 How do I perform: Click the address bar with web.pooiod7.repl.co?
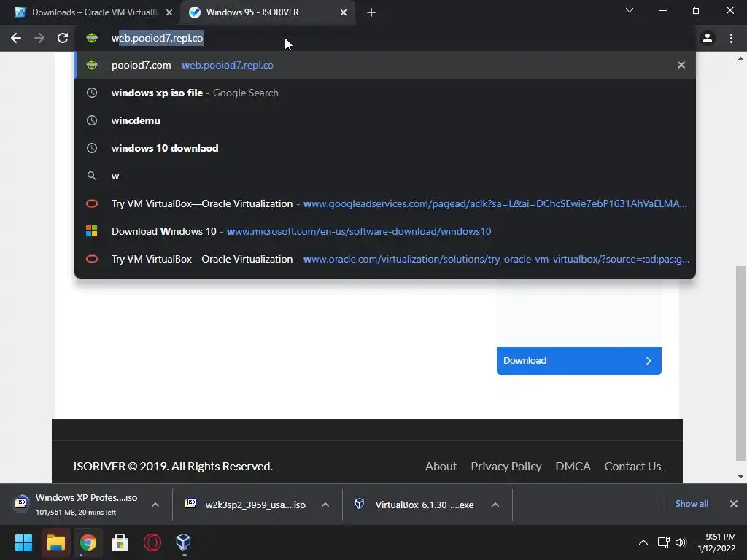[x=386, y=38]
